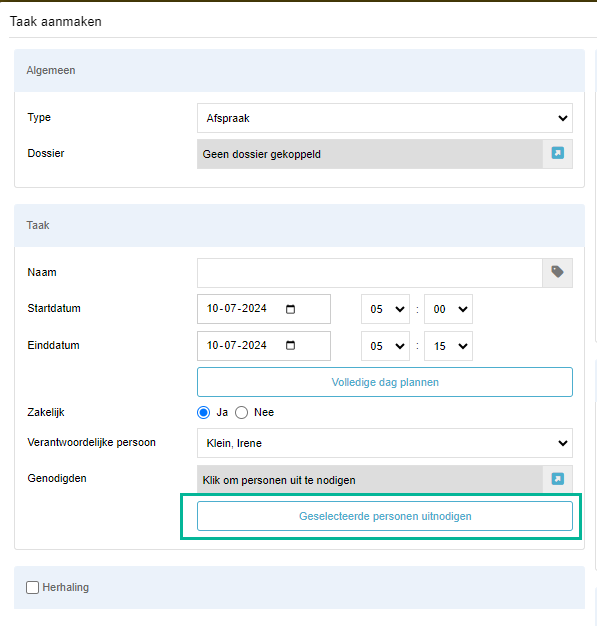Open the Genodigden invite popup icon
Image resolution: width=597 pixels, height=626 pixels.
click(x=557, y=479)
